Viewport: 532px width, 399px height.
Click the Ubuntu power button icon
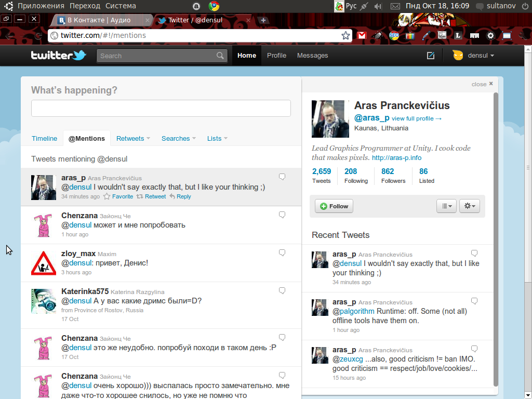525,6
